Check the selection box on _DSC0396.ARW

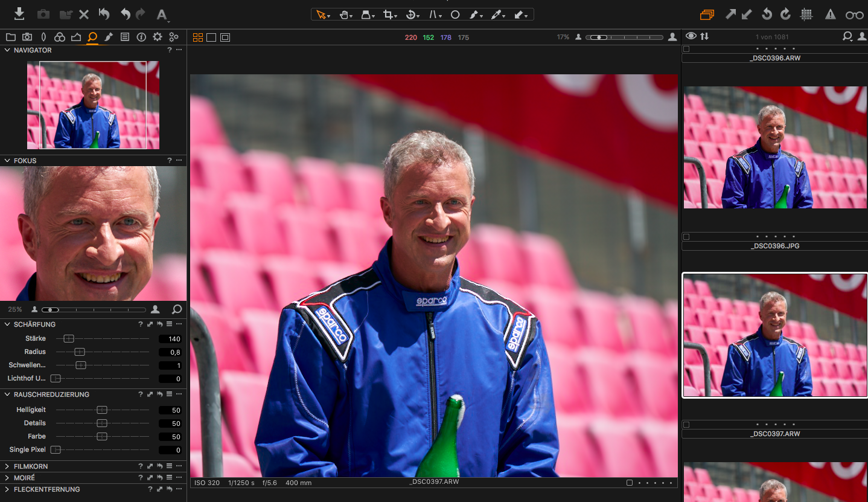pos(685,49)
